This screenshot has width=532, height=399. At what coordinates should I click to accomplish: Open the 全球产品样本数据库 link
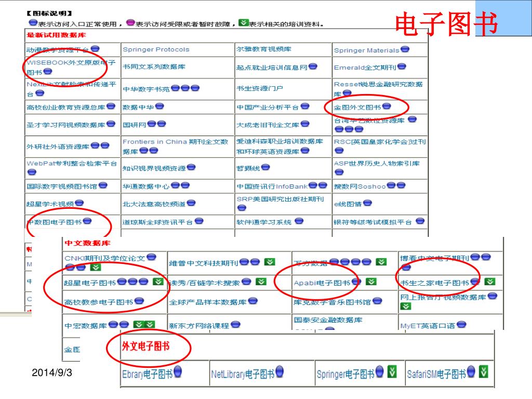pos(208,302)
